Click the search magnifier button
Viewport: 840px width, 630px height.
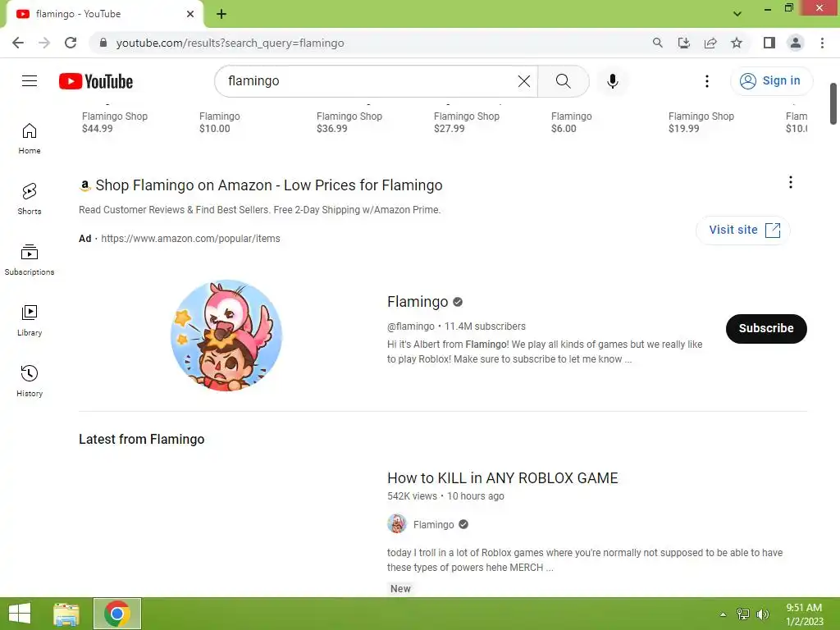[563, 81]
